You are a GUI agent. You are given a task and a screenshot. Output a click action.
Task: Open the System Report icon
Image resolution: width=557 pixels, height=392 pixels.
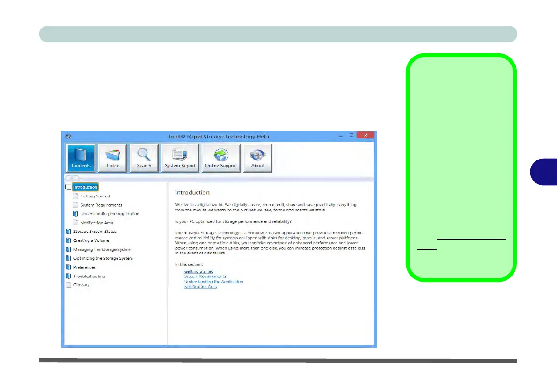click(x=180, y=155)
